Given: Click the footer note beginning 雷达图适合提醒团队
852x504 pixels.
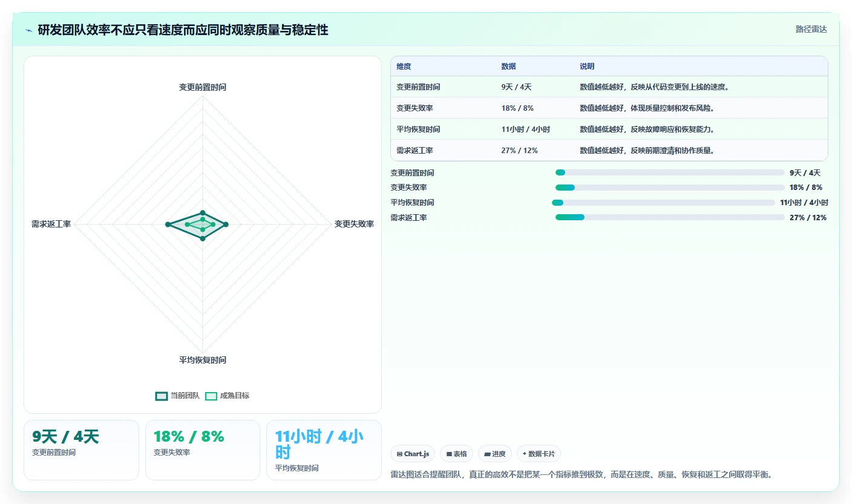Looking at the screenshot, I should coord(581,474).
